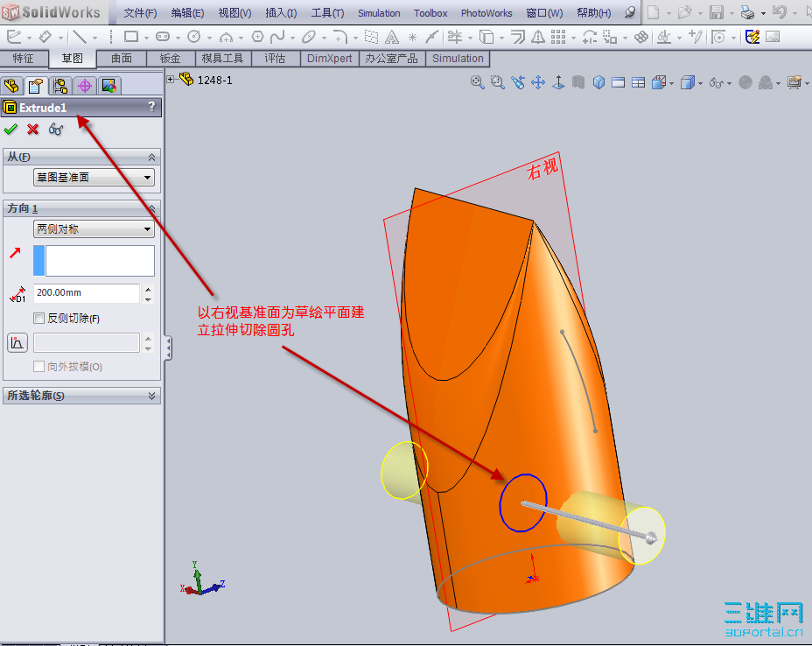This screenshot has width=812, height=646.
Task: Click Zoom to Area icon
Action: [x=498, y=82]
